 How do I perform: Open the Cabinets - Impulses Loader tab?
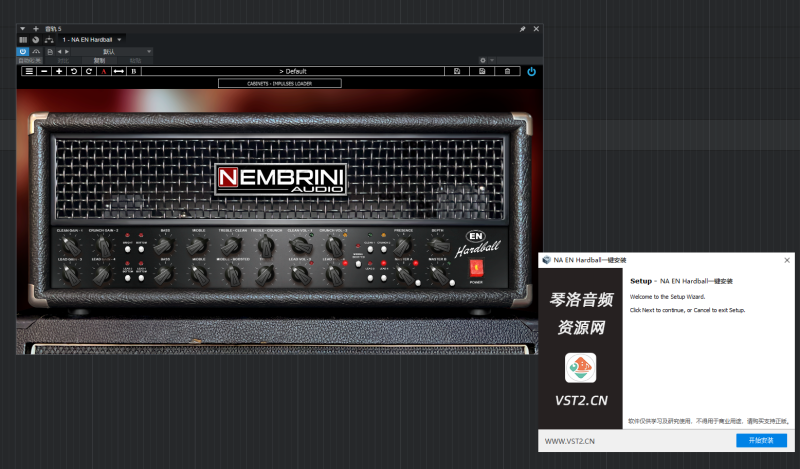click(279, 83)
